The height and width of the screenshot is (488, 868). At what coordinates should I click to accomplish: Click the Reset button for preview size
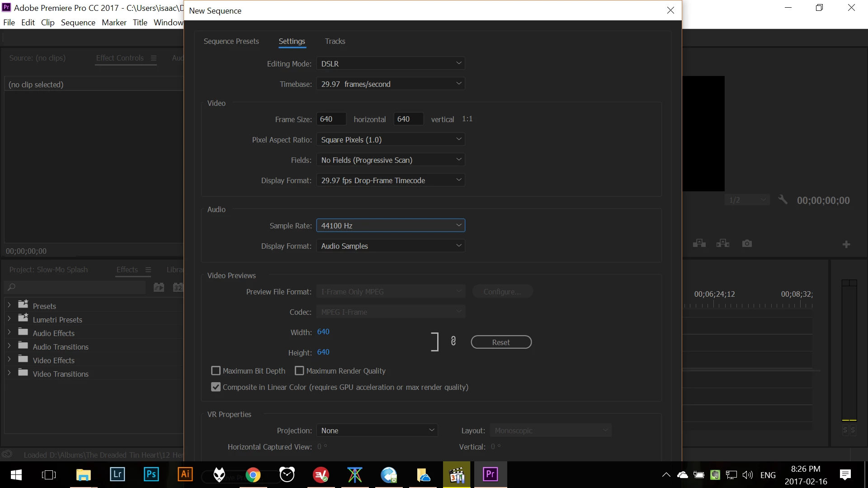pos(501,342)
